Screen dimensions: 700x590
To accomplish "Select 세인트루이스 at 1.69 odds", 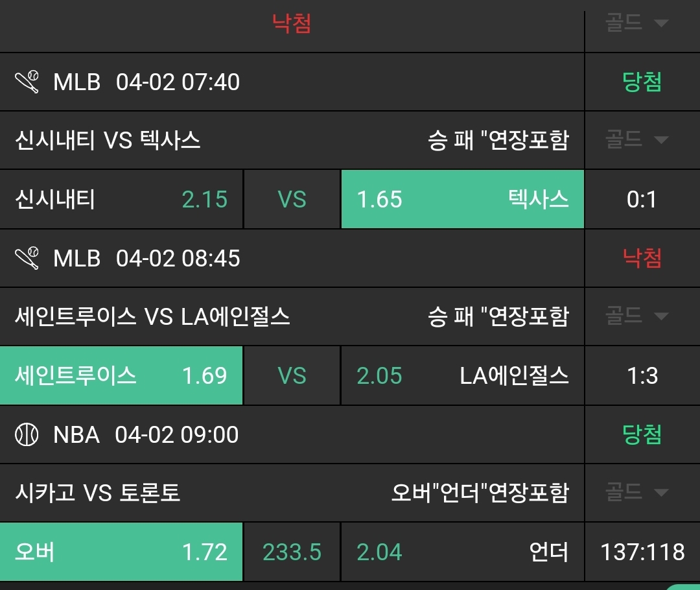I will click(121, 375).
